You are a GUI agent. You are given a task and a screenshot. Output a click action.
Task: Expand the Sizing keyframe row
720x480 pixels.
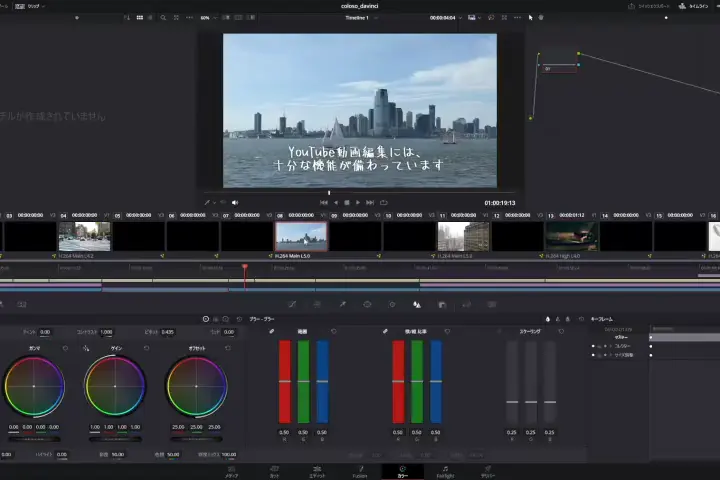[610, 355]
